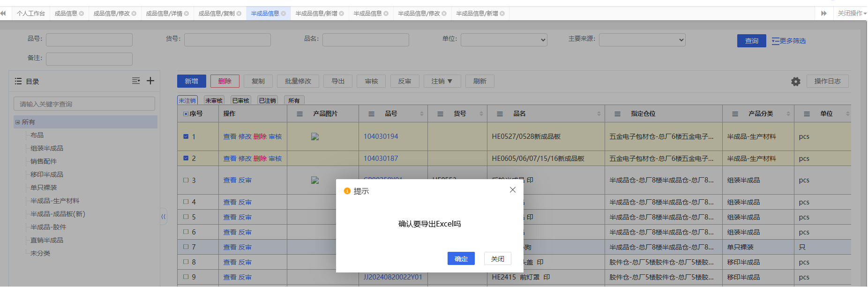
Task: Close the 成品信息/修改 tab via its x icon
Action: click(x=134, y=14)
